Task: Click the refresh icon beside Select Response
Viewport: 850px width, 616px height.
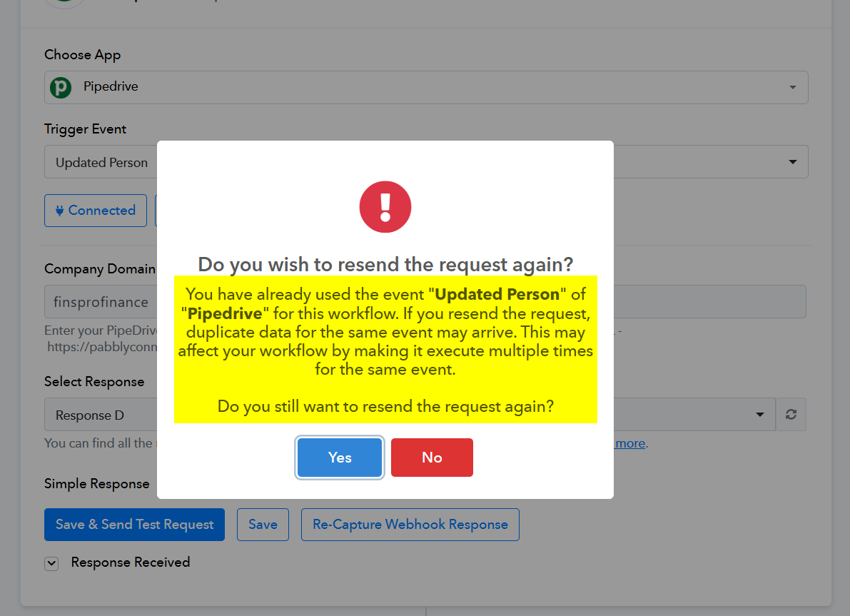Action: [791, 415]
